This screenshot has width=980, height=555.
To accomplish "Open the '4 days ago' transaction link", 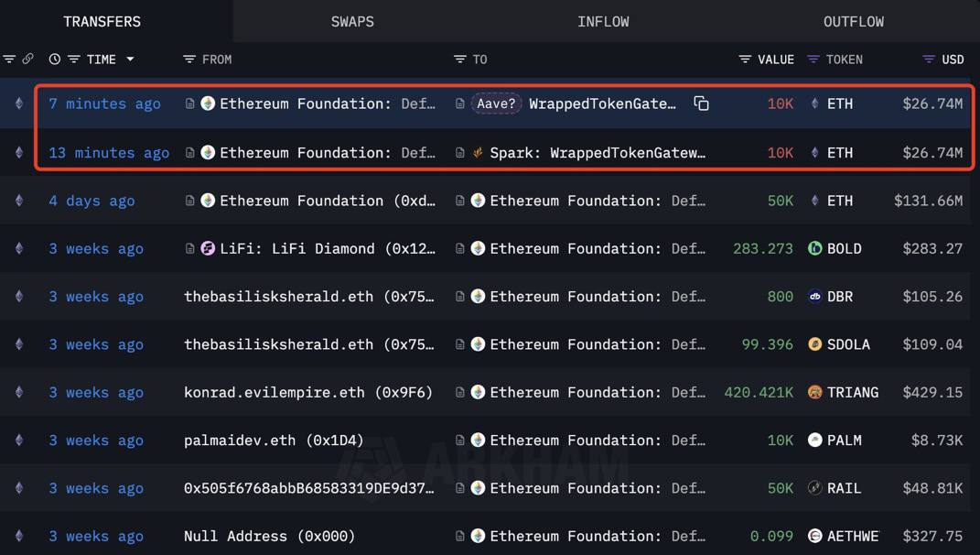I will (92, 201).
